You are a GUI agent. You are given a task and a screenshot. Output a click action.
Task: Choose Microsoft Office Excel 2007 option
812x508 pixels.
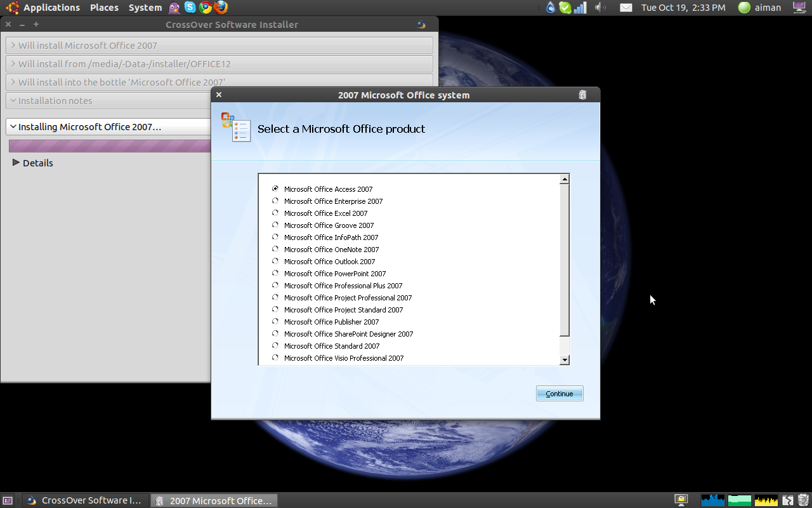275,213
